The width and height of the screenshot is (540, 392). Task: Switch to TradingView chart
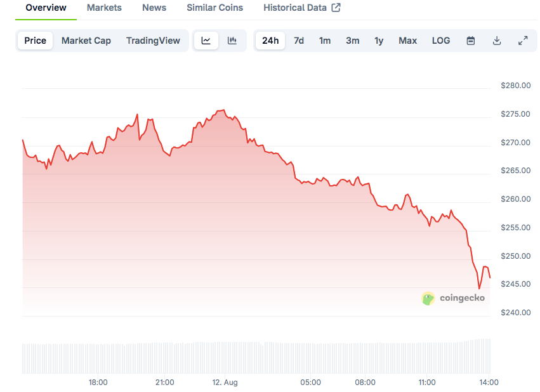pyautogui.click(x=153, y=41)
